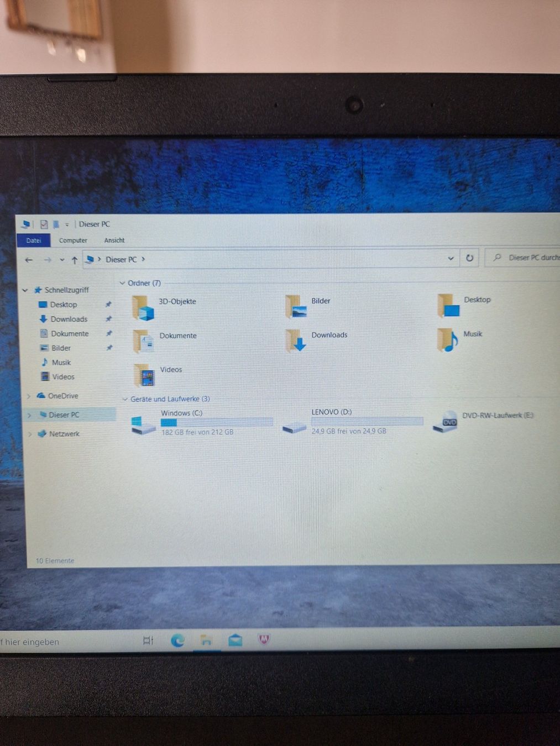Go back with the back arrow
The height and width of the screenshot is (746, 560).
pos(29,260)
